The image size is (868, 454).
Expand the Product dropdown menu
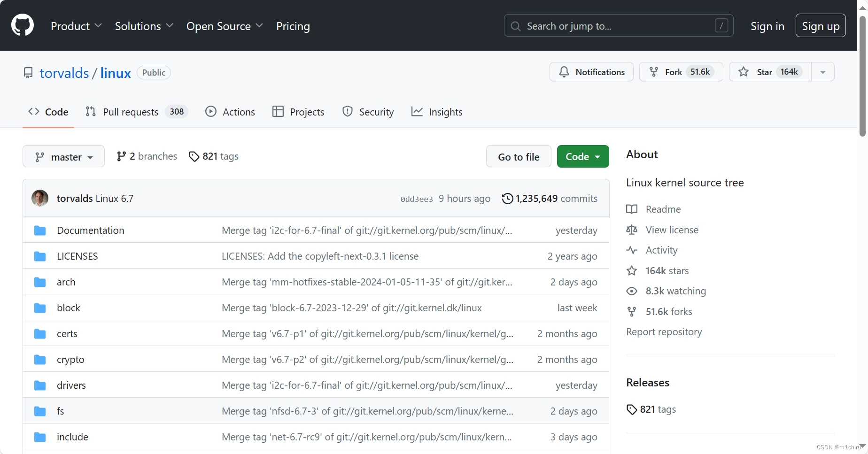tap(76, 26)
